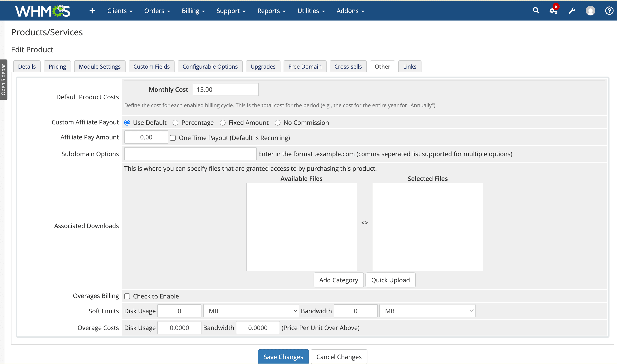Check to Enable Overages Billing
The width and height of the screenshot is (617, 364).
click(127, 296)
